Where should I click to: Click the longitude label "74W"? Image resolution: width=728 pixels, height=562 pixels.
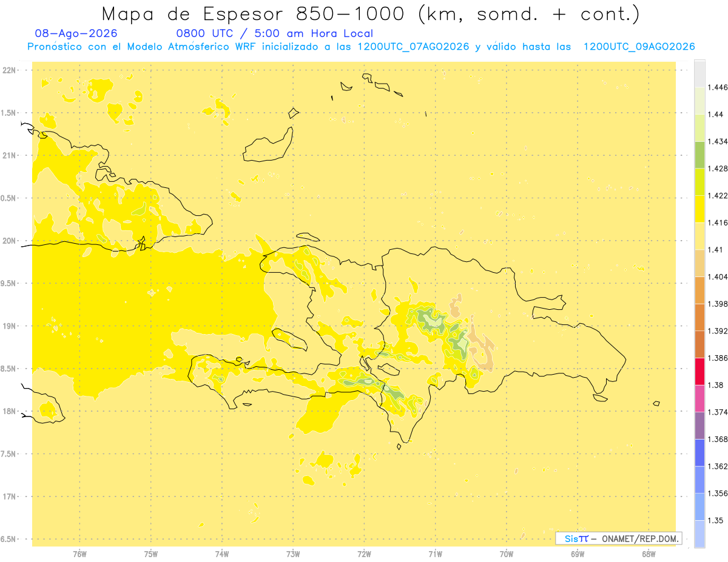tap(221, 554)
